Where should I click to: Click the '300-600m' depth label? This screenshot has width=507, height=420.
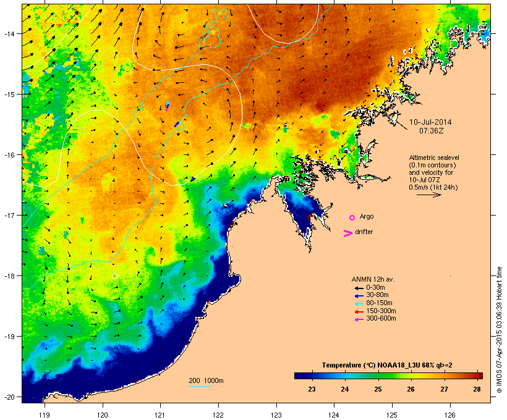pyautogui.click(x=381, y=319)
